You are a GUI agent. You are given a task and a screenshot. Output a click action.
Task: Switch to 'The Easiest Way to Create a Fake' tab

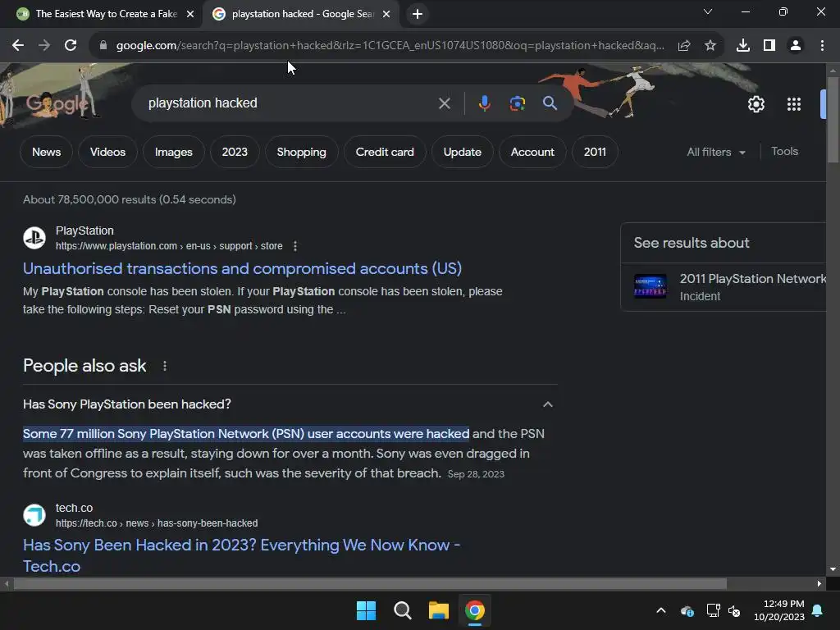106,14
